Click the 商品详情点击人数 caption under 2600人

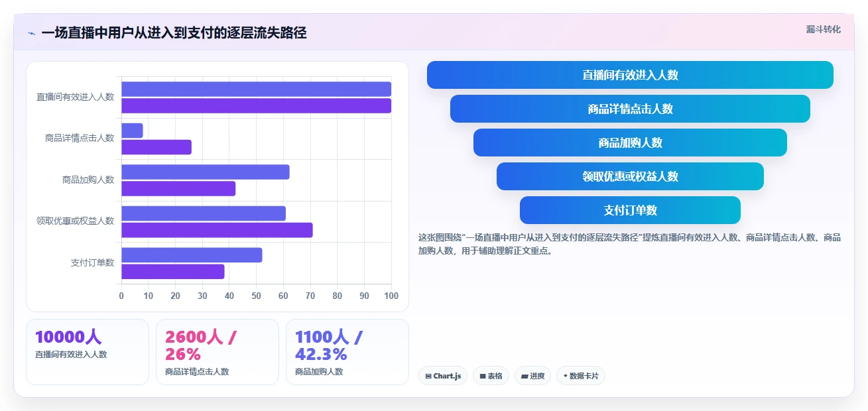(x=197, y=372)
